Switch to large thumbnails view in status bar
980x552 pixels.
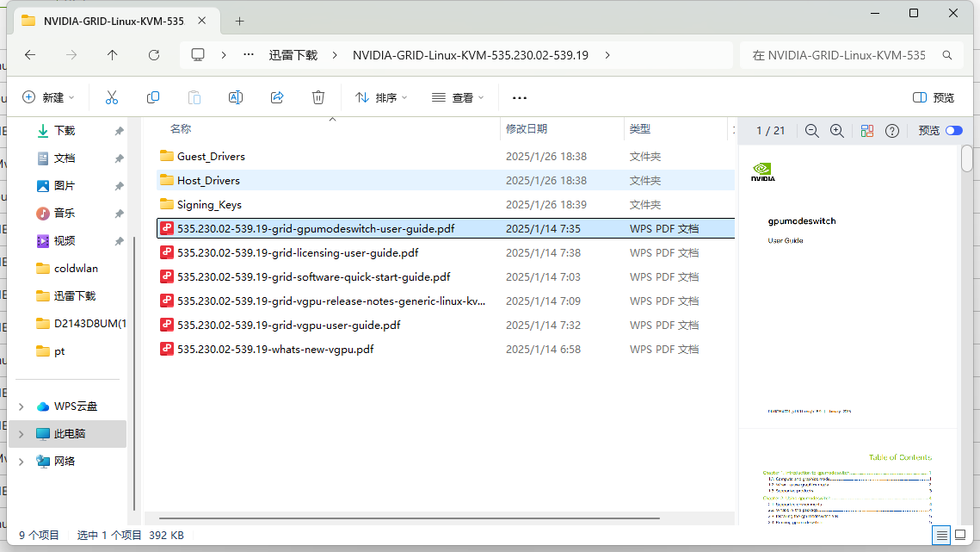click(x=964, y=536)
